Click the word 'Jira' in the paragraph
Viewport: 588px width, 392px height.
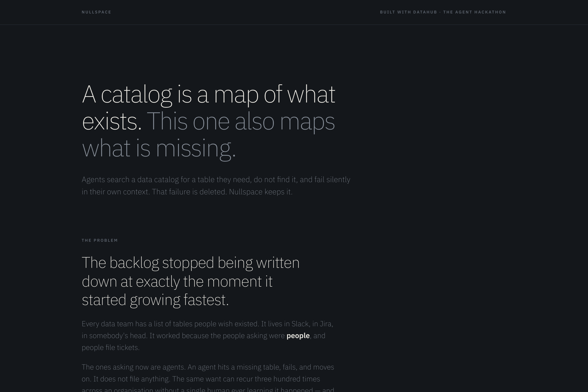tap(325, 324)
